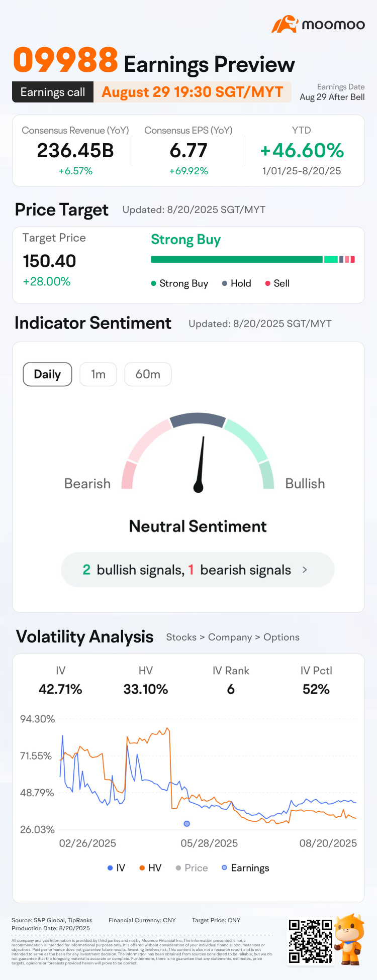
Task: Open the Stocks breadcrumb link
Action: [181, 637]
